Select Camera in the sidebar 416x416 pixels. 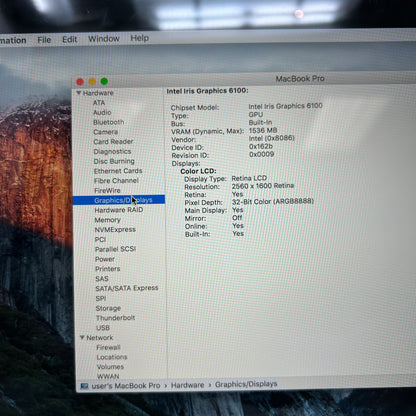106,132
